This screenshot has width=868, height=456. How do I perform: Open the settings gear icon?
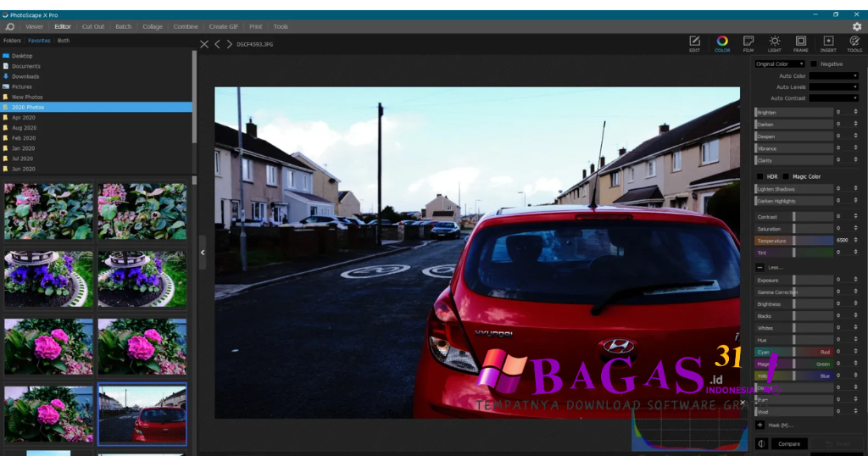pyautogui.click(x=857, y=26)
